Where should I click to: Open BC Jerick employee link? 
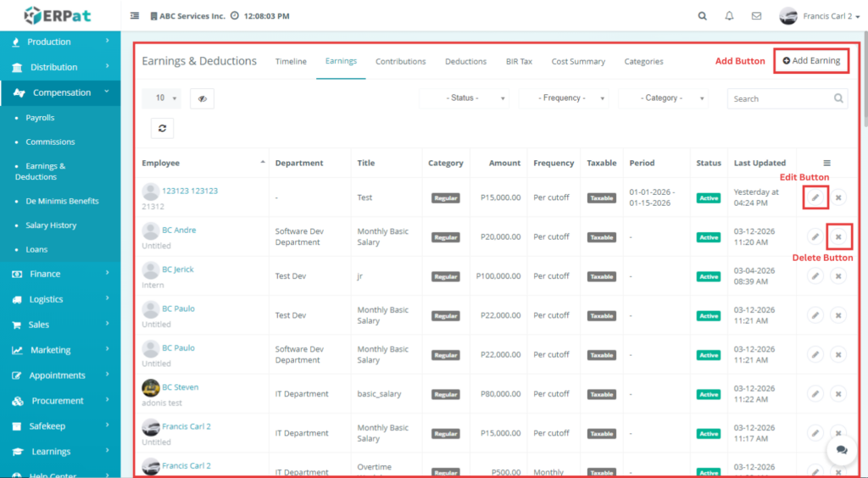[178, 270]
